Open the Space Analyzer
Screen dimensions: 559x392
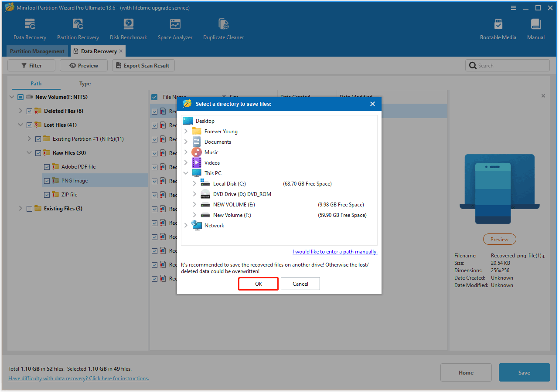175,28
